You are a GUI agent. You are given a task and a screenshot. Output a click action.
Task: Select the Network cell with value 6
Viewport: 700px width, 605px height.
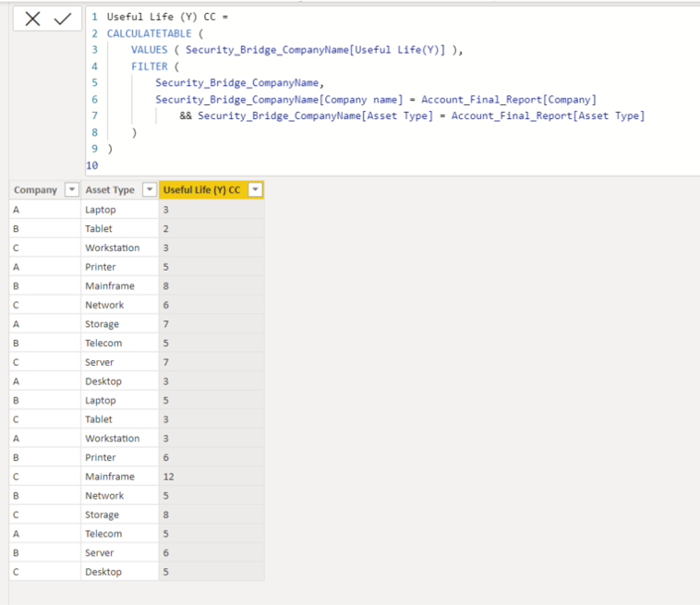tap(120, 305)
